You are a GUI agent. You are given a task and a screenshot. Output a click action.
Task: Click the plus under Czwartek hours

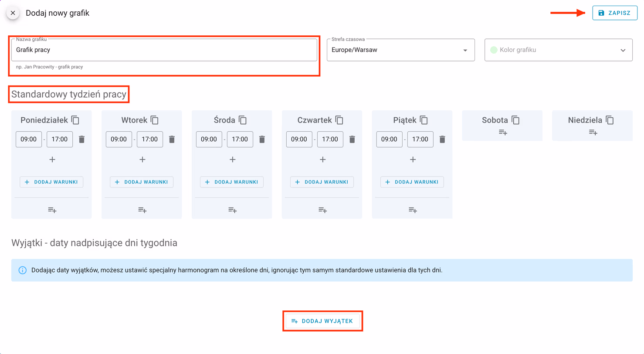323,160
